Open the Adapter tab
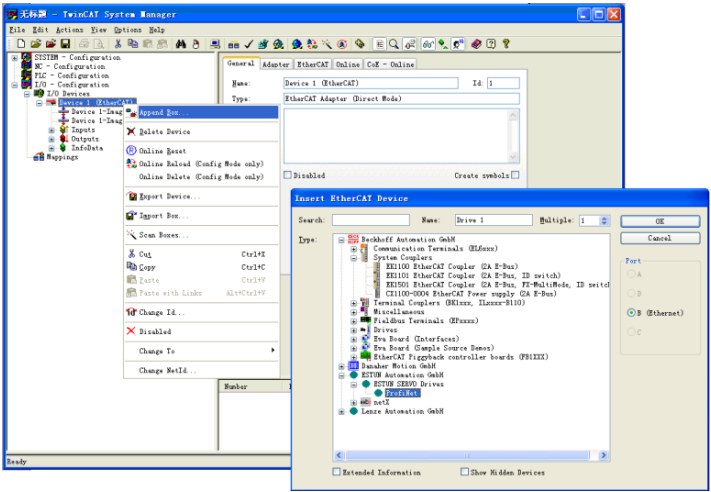The height and width of the screenshot is (492, 711). (276, 64)
